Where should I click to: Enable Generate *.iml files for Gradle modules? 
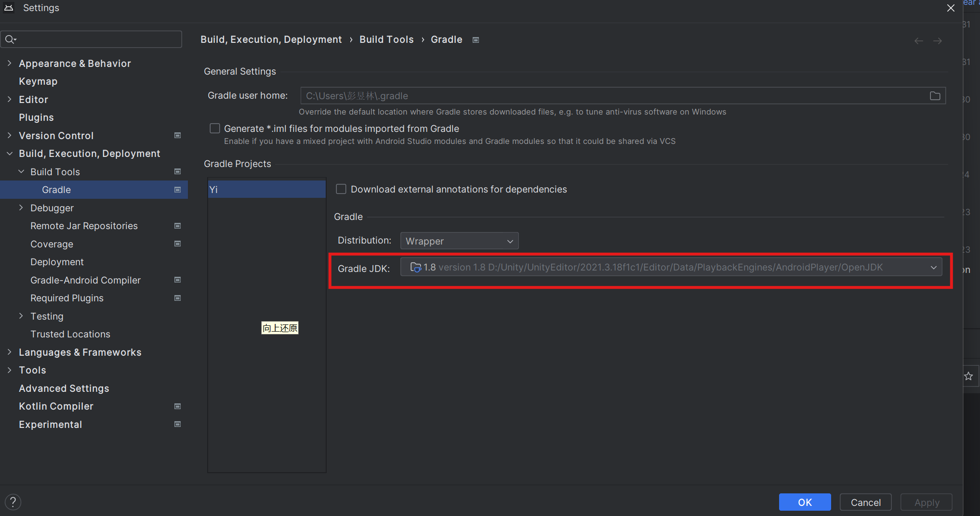coord(215,128)
